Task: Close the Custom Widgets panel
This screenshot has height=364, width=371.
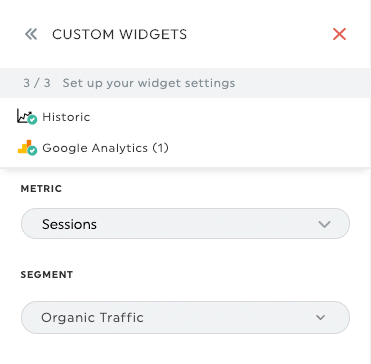Action: 339,34
